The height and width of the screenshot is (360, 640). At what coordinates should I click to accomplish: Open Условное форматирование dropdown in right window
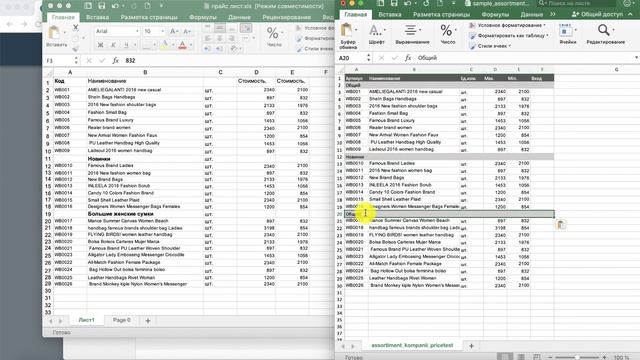pos(507,25)
